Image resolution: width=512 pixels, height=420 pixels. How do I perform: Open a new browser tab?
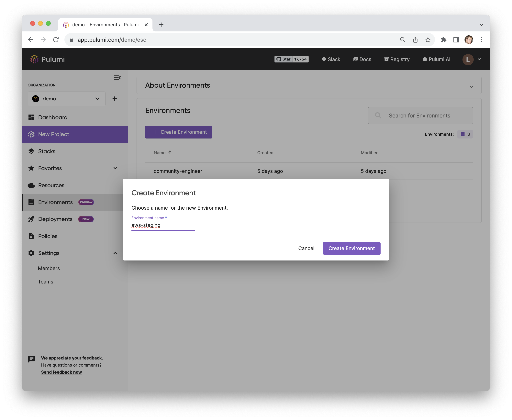click(x=161, y=25)
